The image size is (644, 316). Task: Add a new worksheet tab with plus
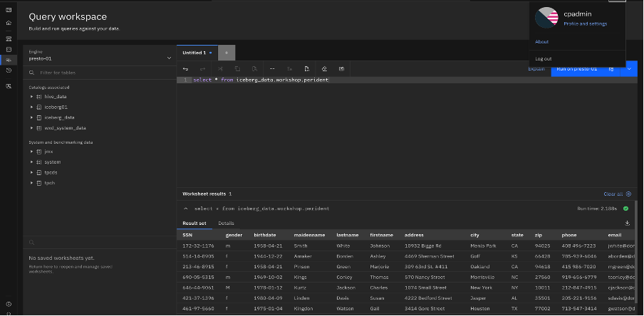tap(227, 53)
